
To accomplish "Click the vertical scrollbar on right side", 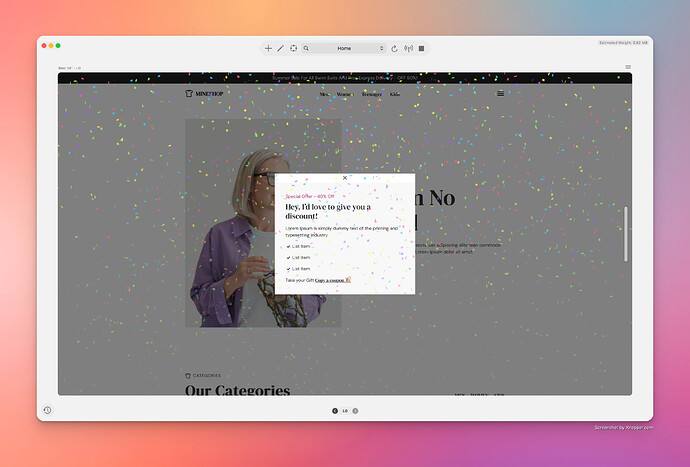I will [627, 234].
